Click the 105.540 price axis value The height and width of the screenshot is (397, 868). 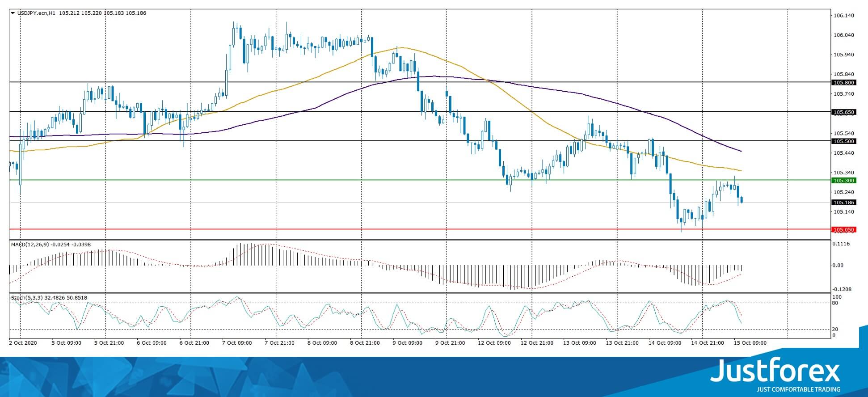844,133
